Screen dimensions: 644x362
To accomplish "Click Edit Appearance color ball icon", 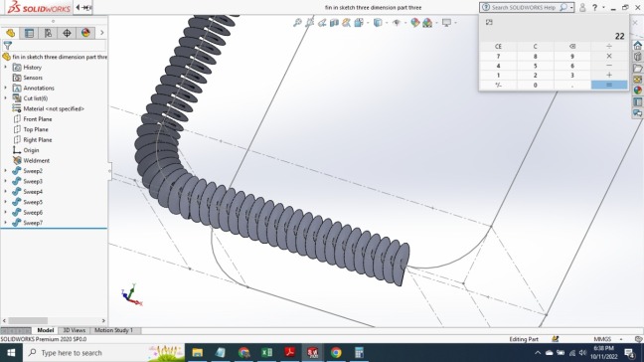I will click(x=414, y=23).
